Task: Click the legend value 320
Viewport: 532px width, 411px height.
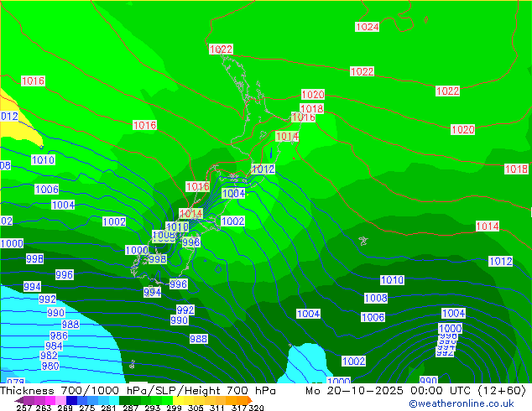Action: [x=257, y=408]
